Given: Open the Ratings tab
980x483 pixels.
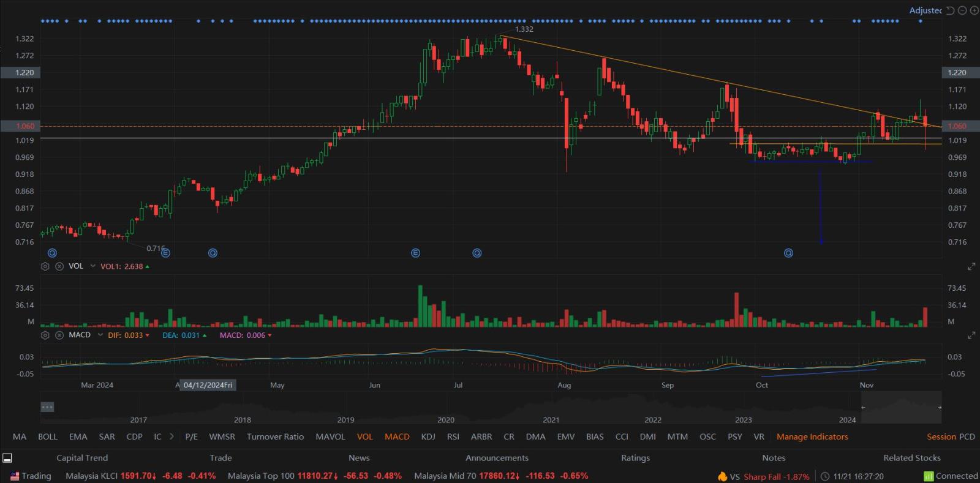Looking at the screenshot, I should [x=635, y=458].
